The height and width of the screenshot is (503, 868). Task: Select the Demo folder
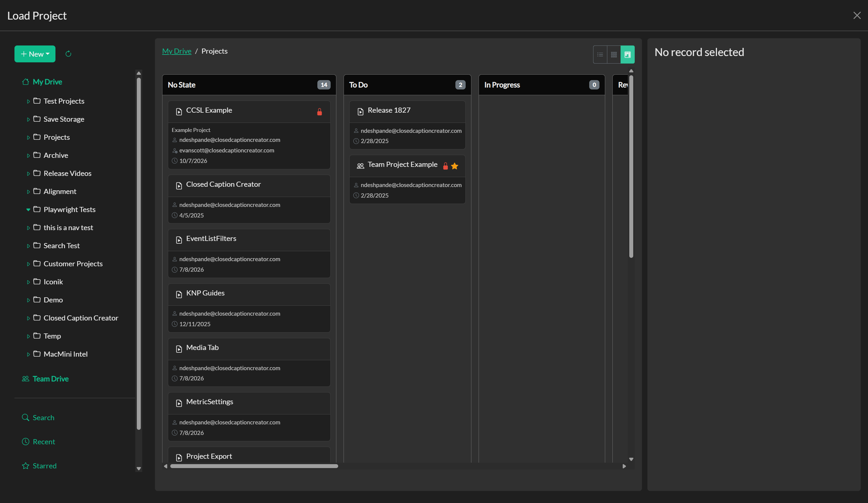[53, 300]
